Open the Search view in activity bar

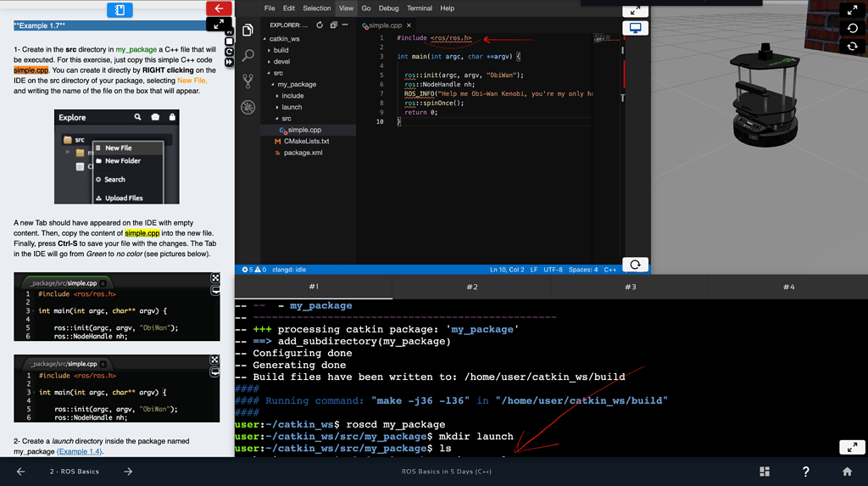[248, 55]
